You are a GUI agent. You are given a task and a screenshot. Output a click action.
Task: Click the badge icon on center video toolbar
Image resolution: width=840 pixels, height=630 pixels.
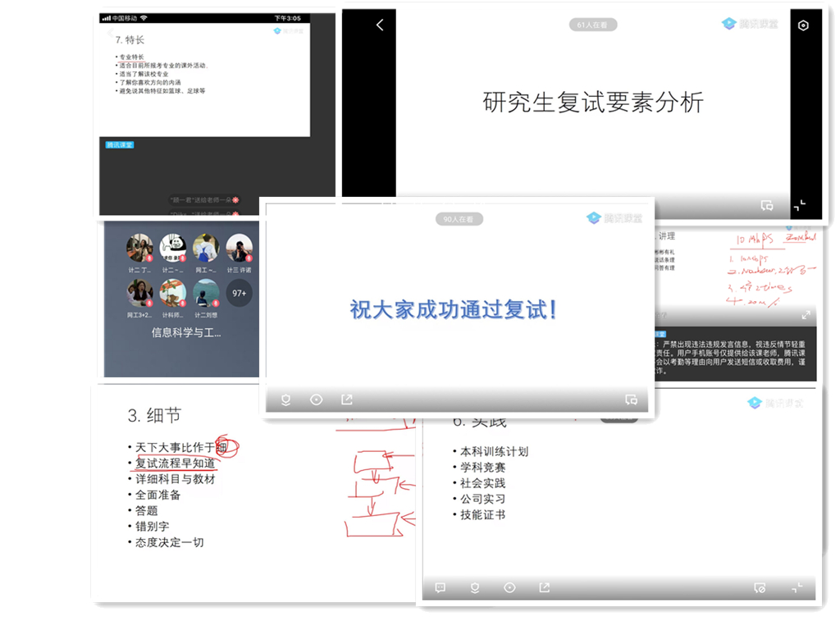coord(286,399)
